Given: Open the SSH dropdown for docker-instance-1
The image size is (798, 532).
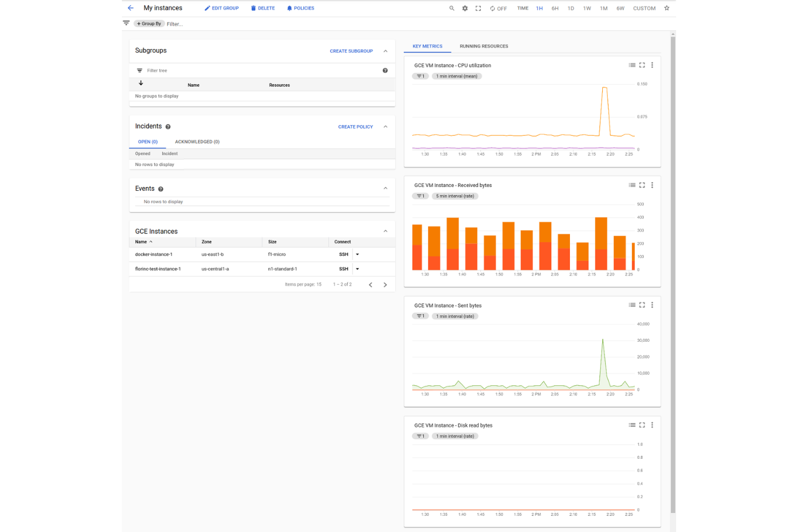Looking at the screenshot, I should [x=357, y=254].
